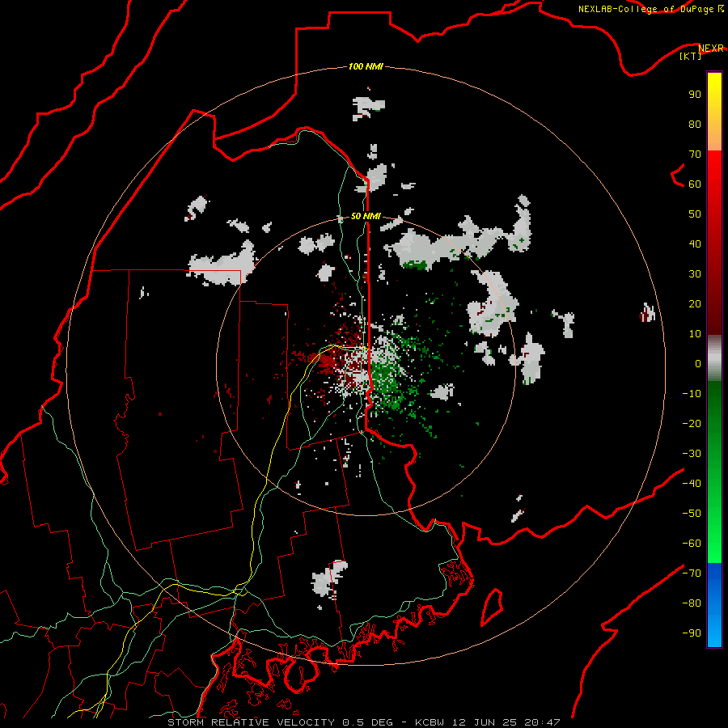Image resolution: width=728 pixels, height=728 pixels.
Task: Click the 90 value on the velocity scale
Action: point(695,95)
